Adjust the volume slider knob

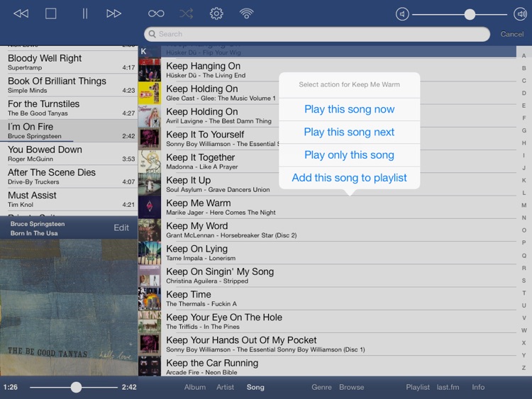point(470,14)
